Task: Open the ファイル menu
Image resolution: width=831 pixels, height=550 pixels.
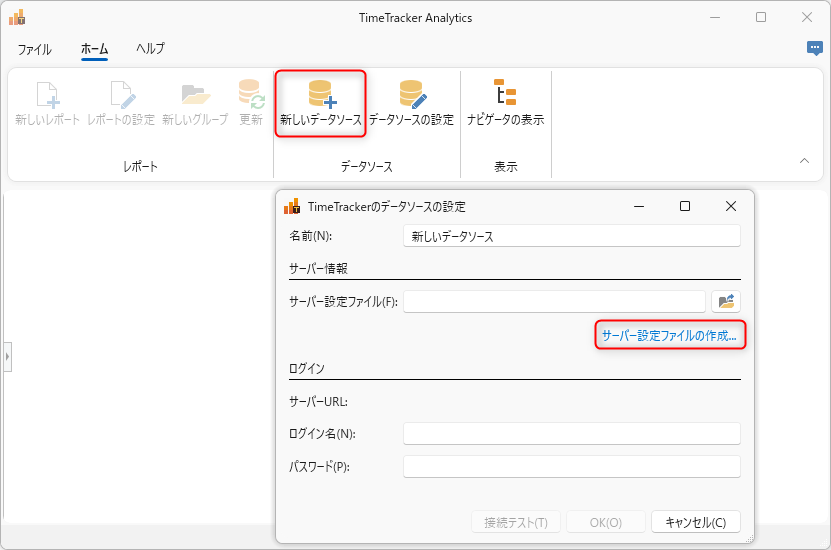Action: [x=35, y=49]
